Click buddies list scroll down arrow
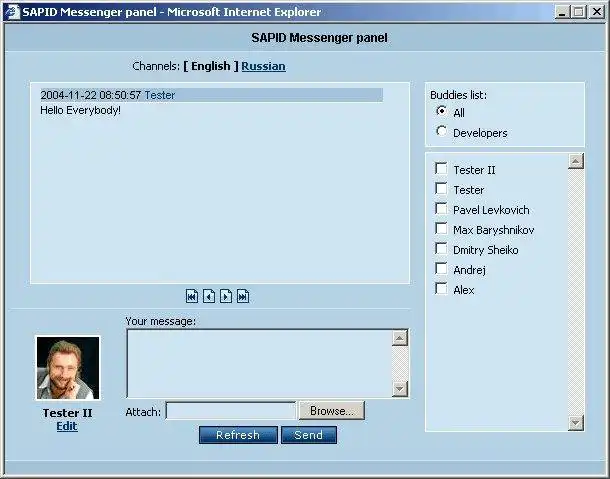 coord(576,423)
